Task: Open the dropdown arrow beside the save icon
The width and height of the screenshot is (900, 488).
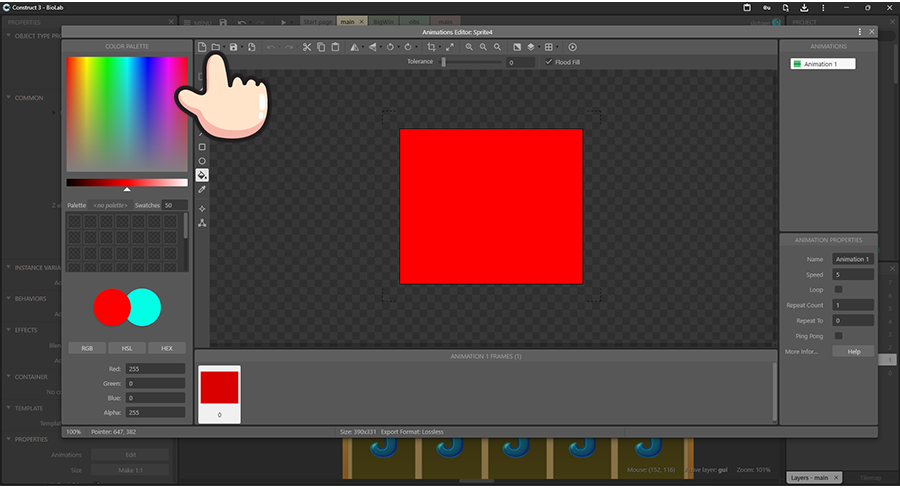Action: pyautogui.click(x=242, y=47)
